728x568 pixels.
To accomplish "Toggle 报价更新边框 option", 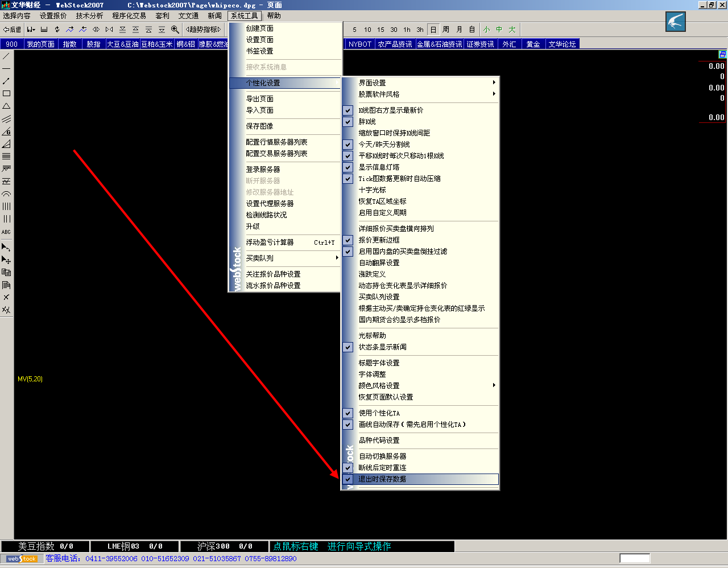I will [x=420, y=240].
